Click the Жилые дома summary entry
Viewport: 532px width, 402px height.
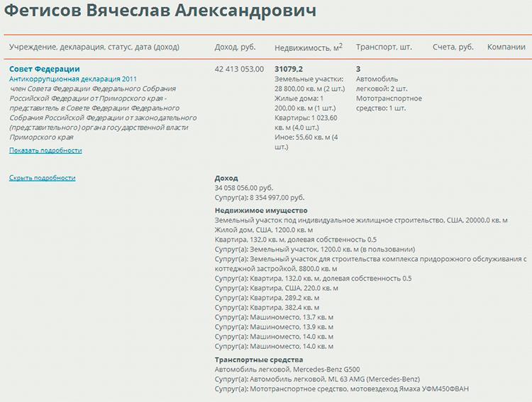(305, 104)
